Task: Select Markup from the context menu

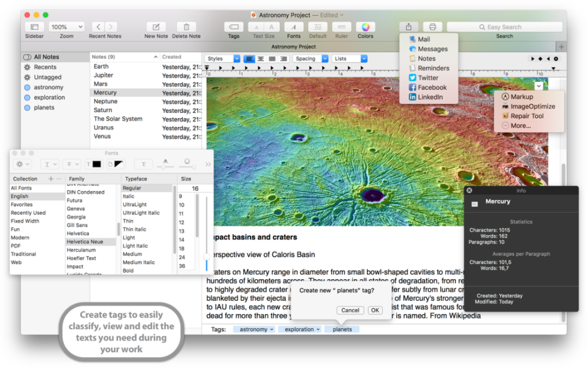Action: coord(521,96)
